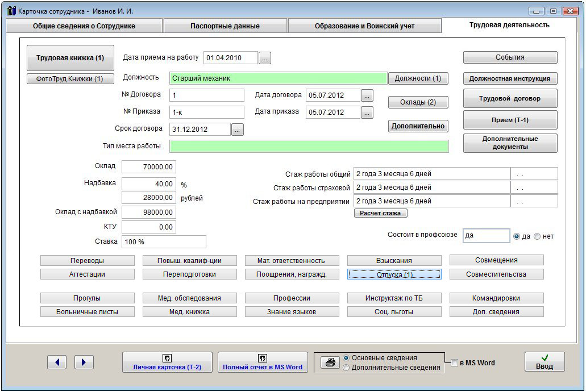586x392 pixels.
Task: Click into the Оклад input field
Action: [149, 166]
